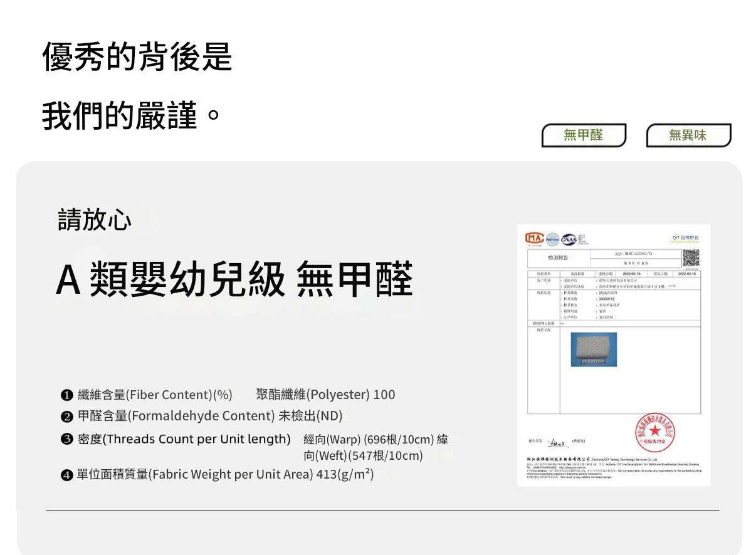
Task: Click the red CMA logo on the certificate
Action: (533, 239)
